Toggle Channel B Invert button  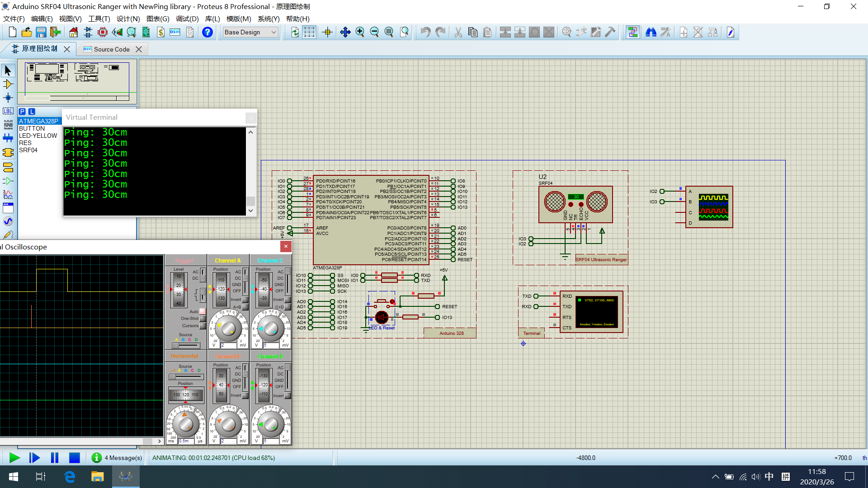[245, 395]
